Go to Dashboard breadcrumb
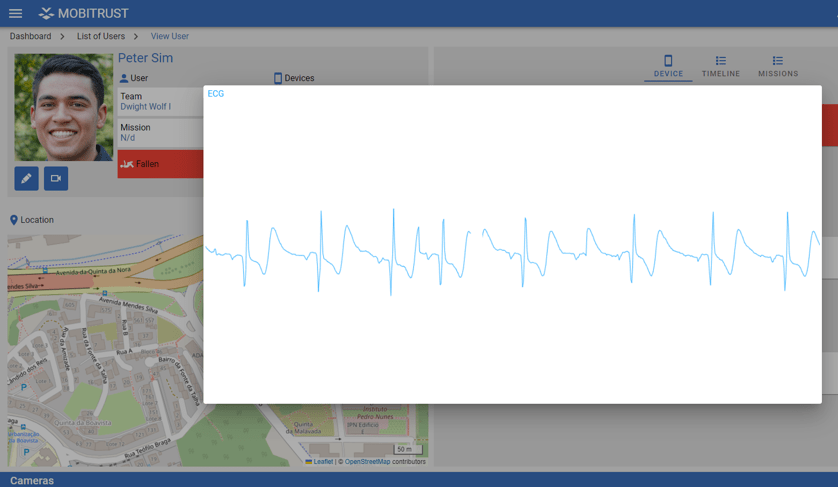The width and height of the screenshot is (838, 487). [x=30, y=36]
